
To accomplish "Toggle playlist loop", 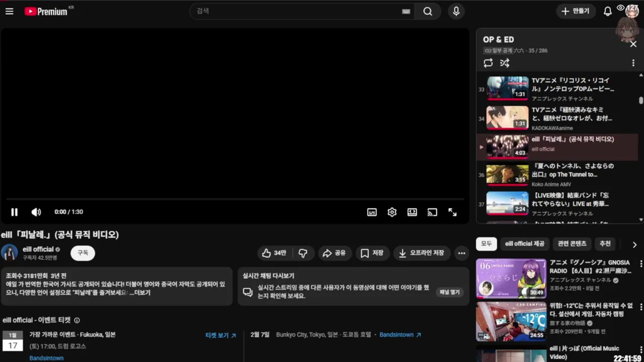I will 488,63.
